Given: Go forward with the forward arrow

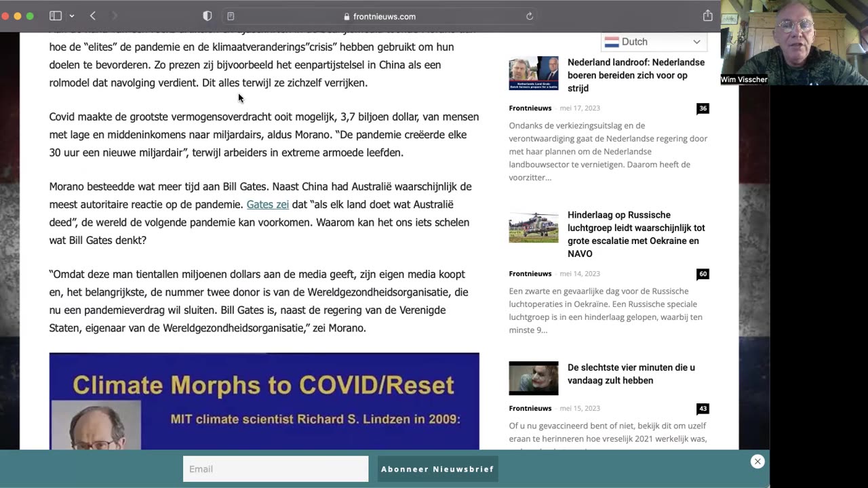Looking at the screenshot, I should coord(114,16).
